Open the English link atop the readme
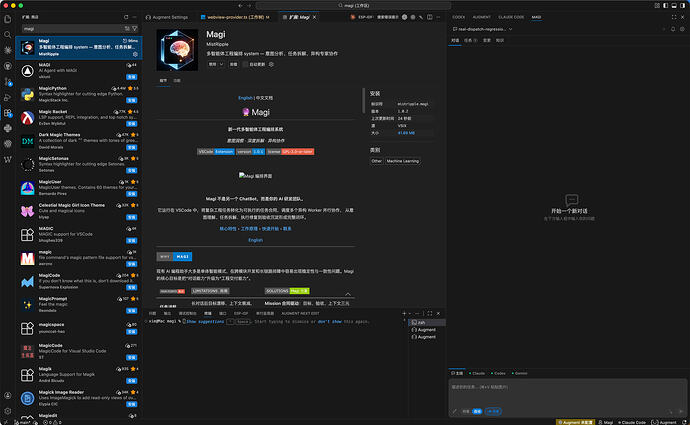Viewport: 690px width, 425px height. [x=245, y=98]
